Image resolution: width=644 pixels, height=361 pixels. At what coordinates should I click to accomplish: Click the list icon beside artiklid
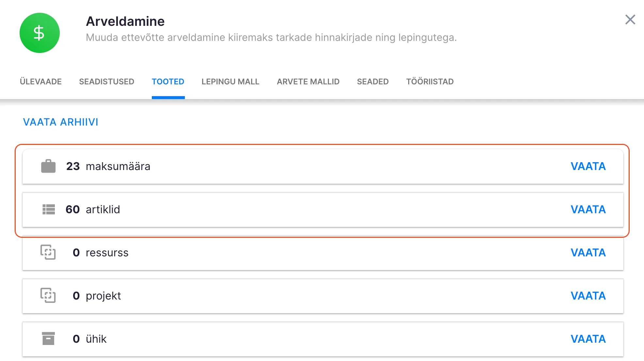tap(49, 209)
